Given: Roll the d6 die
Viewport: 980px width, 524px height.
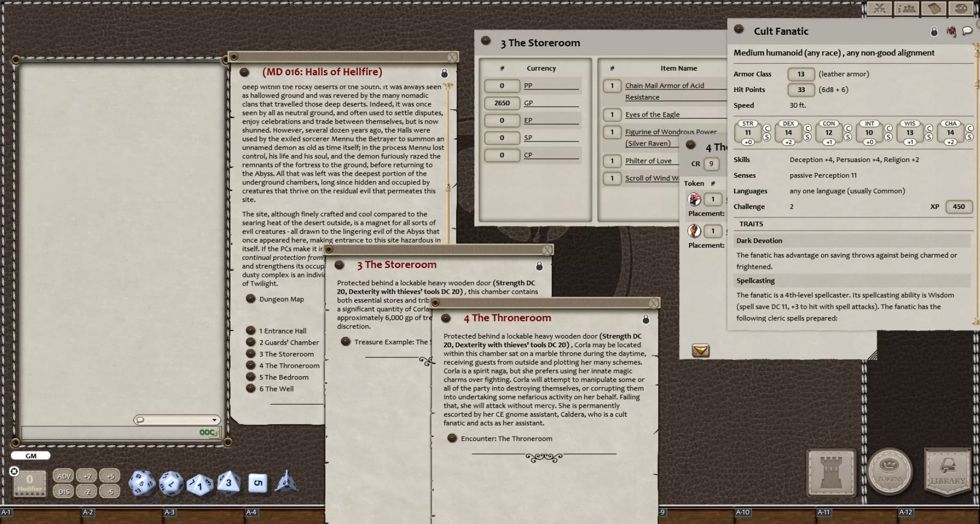Looking at the screenshot, I should tap(257, 483).
